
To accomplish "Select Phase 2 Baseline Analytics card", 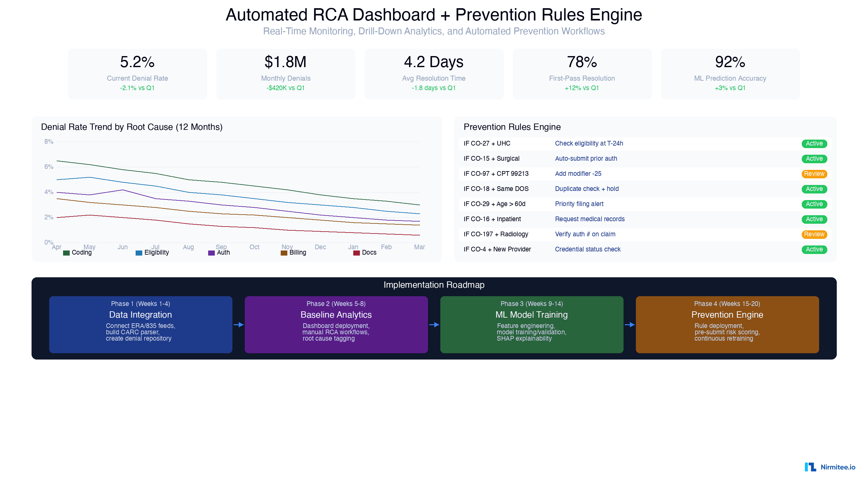I will coord(336,325).
